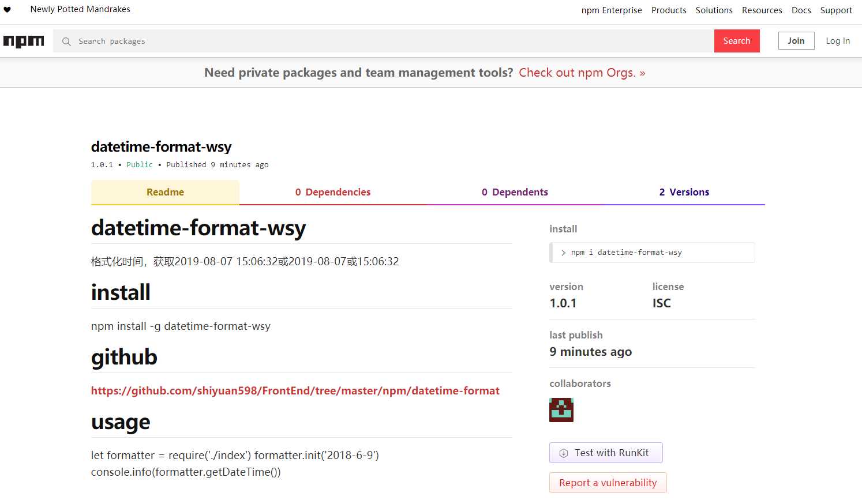Screen dimensions: 862x504
Task: Click the red Search button
Action: click(x=737, y=41)
